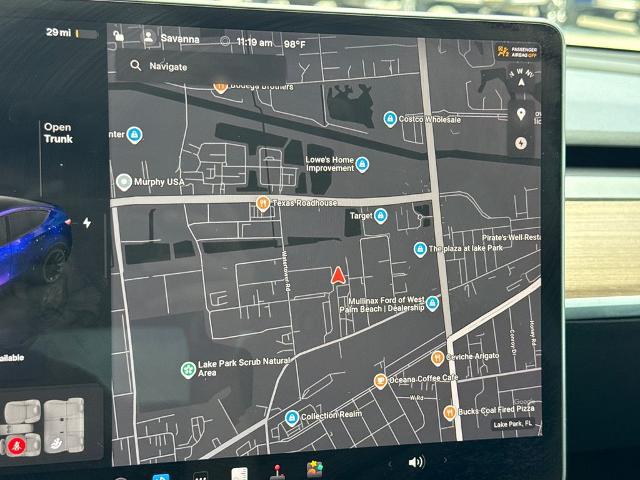Tap the red seat occupancy icon
Screen dimensions: 640x480
pos(16,446)
